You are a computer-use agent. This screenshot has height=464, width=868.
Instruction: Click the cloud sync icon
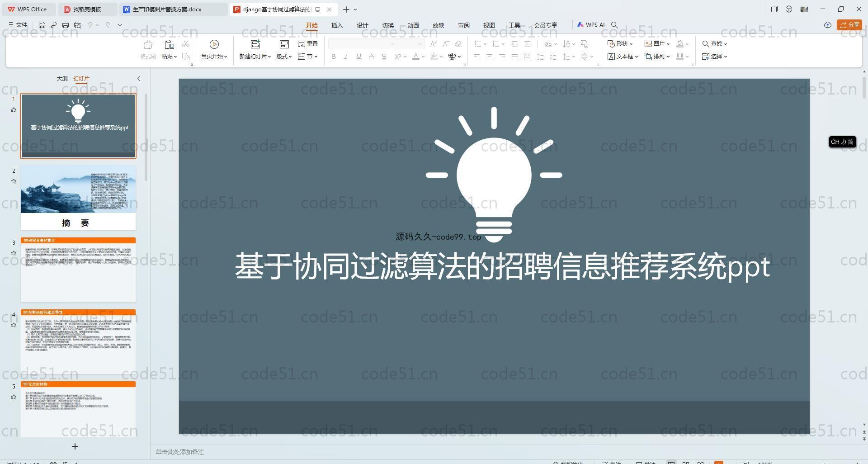click(828, 25)
